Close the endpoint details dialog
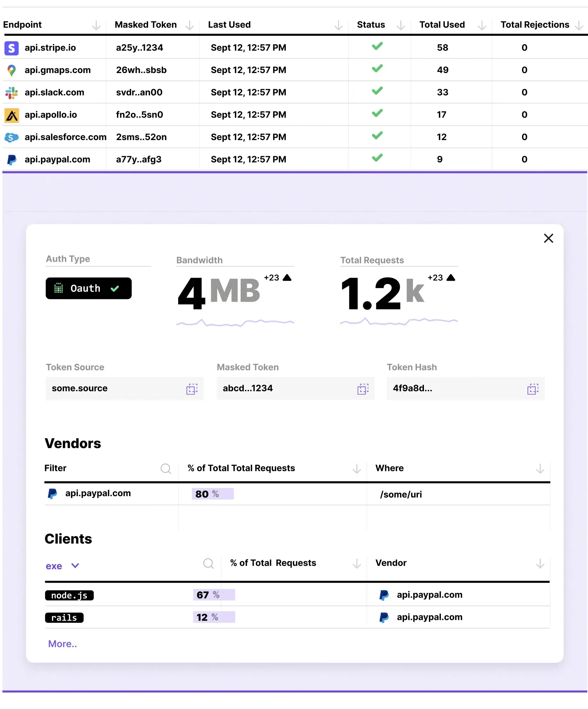 pos(549,238)
